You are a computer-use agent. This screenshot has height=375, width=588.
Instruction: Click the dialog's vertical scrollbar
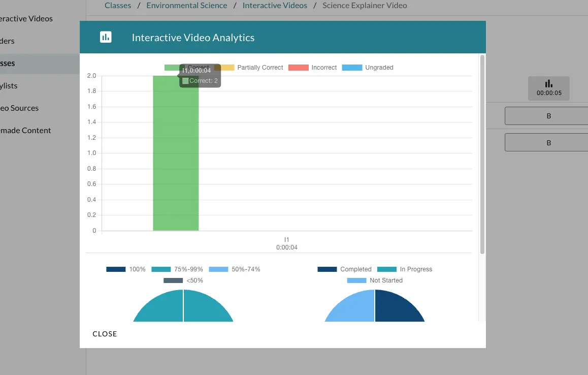pos(482,154)
